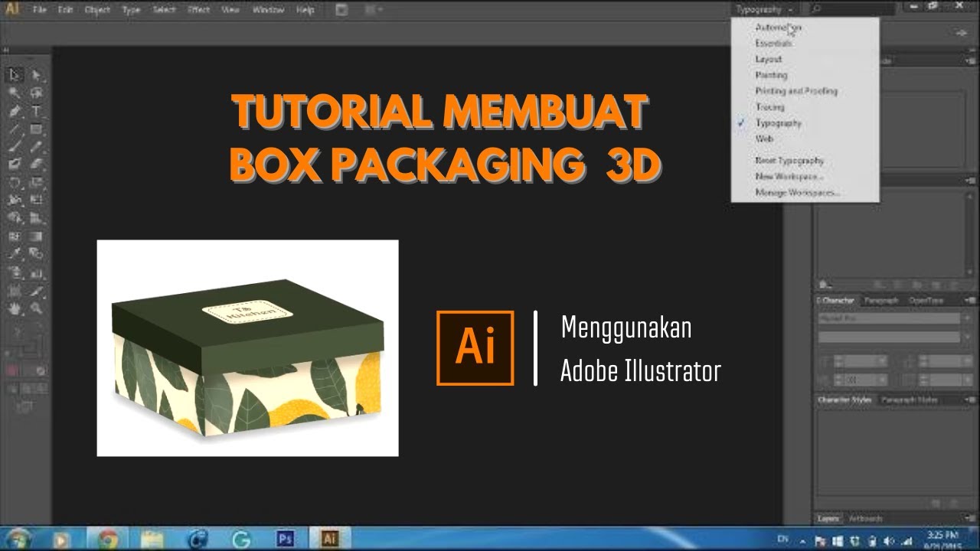Open the Select menu
Viewport: 980px width, 551px height.
point(164,10)
